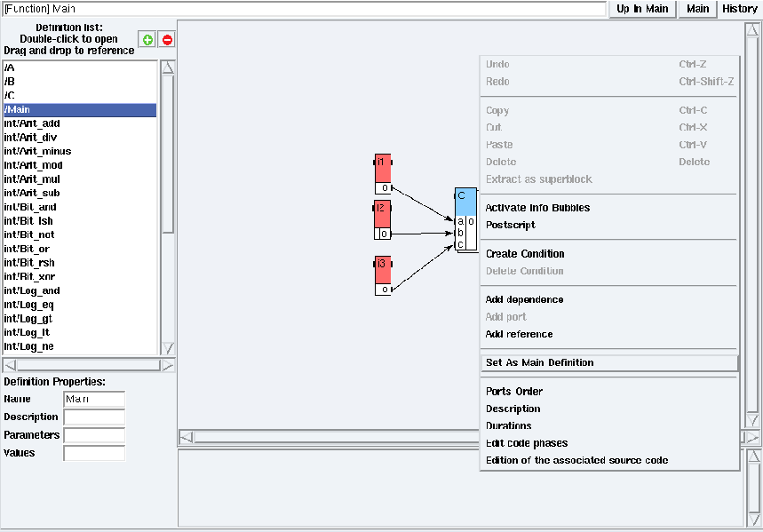763x532 pixels.
Task: Select int/Log_lt in the list
Action: point(80,332)
